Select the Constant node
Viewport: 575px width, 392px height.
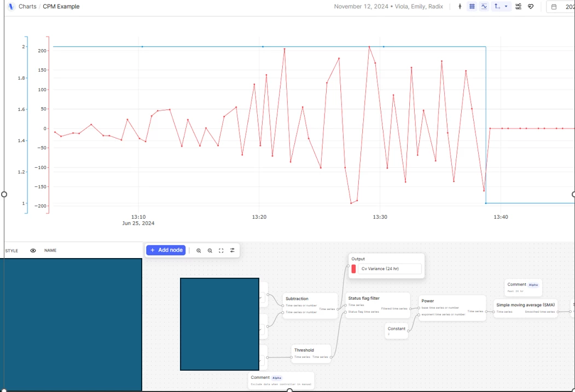click(x=397, y=331)
